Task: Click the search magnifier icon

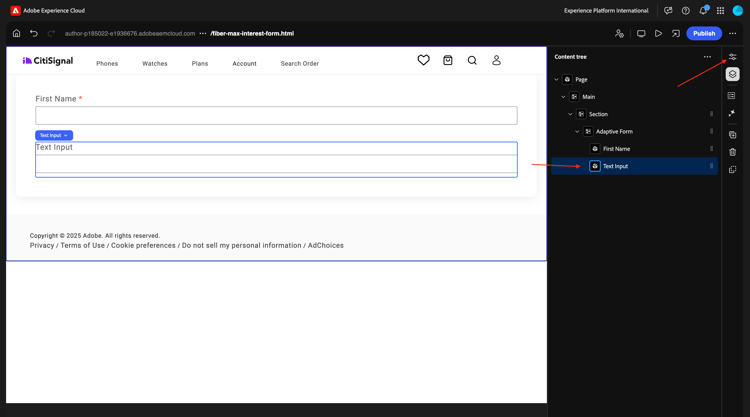Action: tap(472, 60)
